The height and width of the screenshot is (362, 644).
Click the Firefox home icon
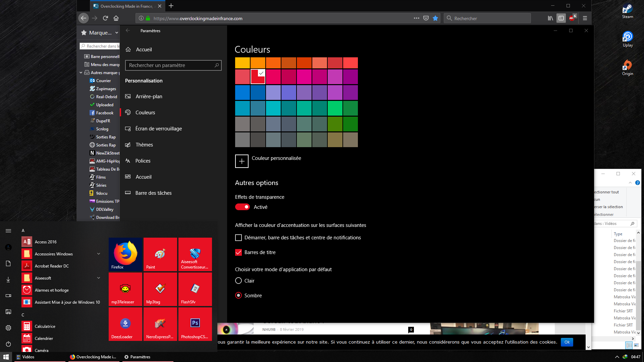click(116, 18)
